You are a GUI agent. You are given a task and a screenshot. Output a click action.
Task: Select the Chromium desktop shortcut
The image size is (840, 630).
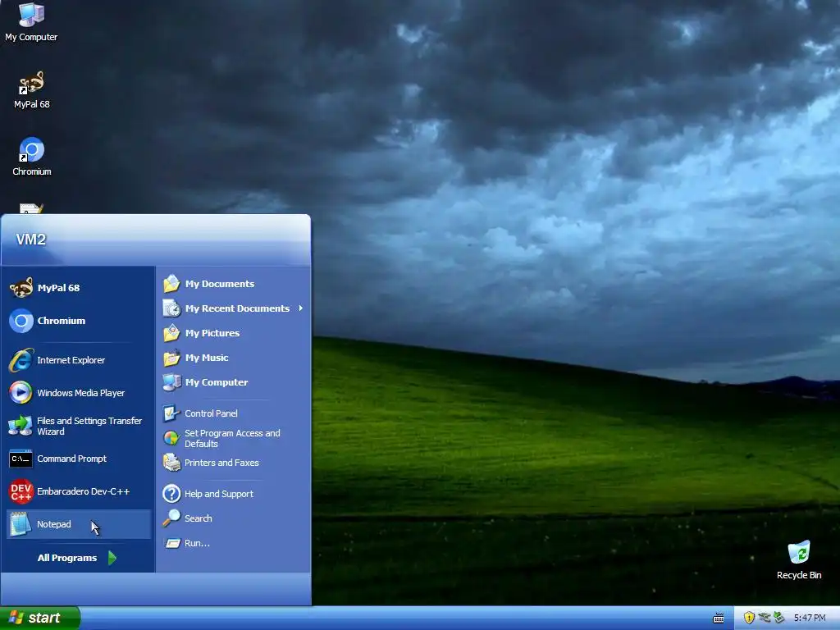click(32, 157)
